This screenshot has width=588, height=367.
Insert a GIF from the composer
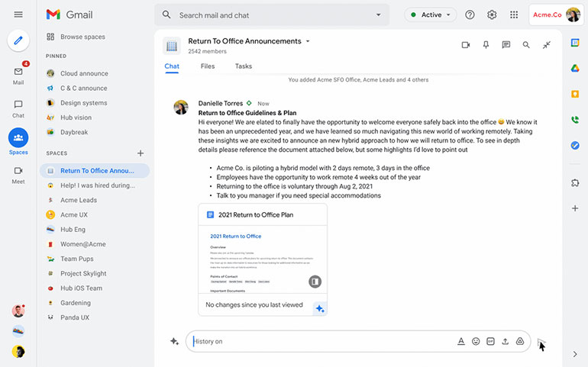(490, 341)
